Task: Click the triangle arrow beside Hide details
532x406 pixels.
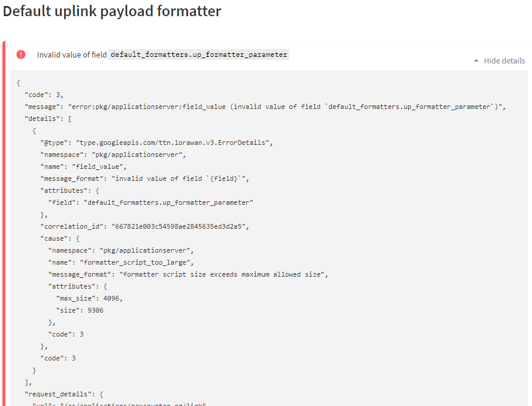Action: (476, 60)
